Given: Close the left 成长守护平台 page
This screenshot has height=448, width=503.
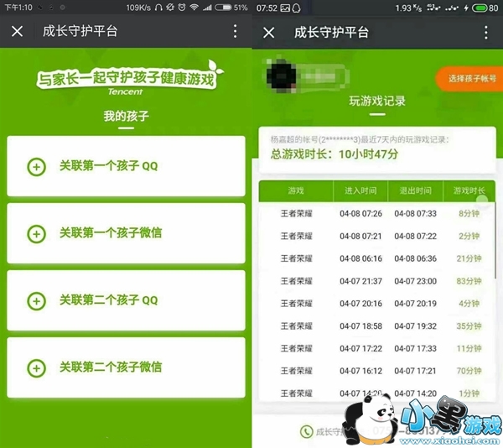Looking at the screenshot, I should pos(17,31).
